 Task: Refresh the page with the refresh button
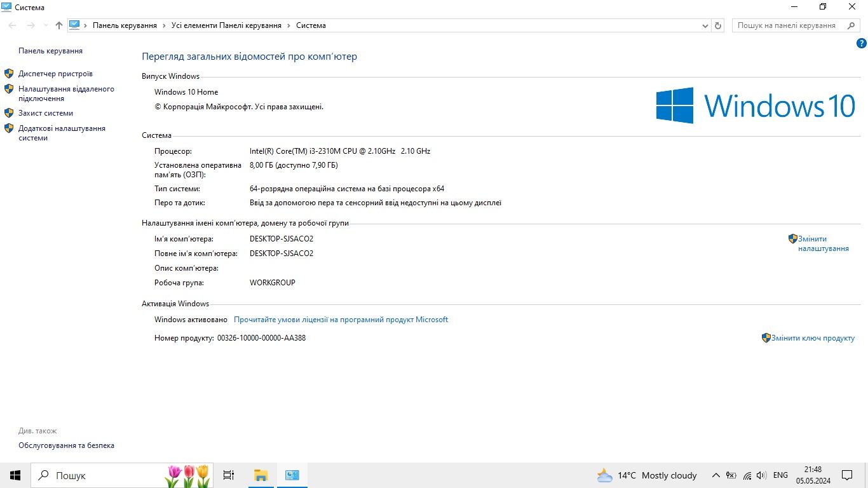click(719, 25)
